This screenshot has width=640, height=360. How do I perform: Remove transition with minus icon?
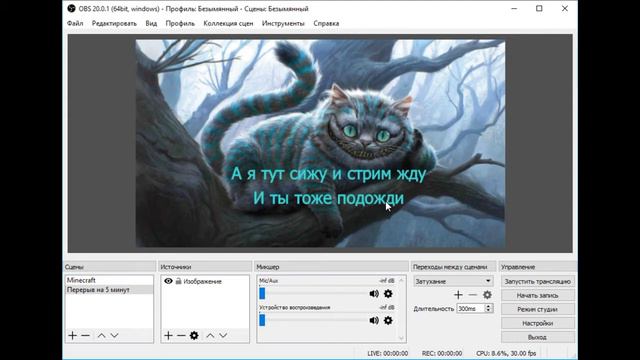coord(473,295)
